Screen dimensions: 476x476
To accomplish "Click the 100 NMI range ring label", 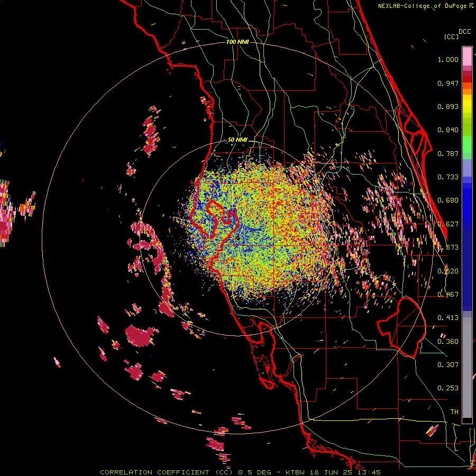I will pos(237,42).
